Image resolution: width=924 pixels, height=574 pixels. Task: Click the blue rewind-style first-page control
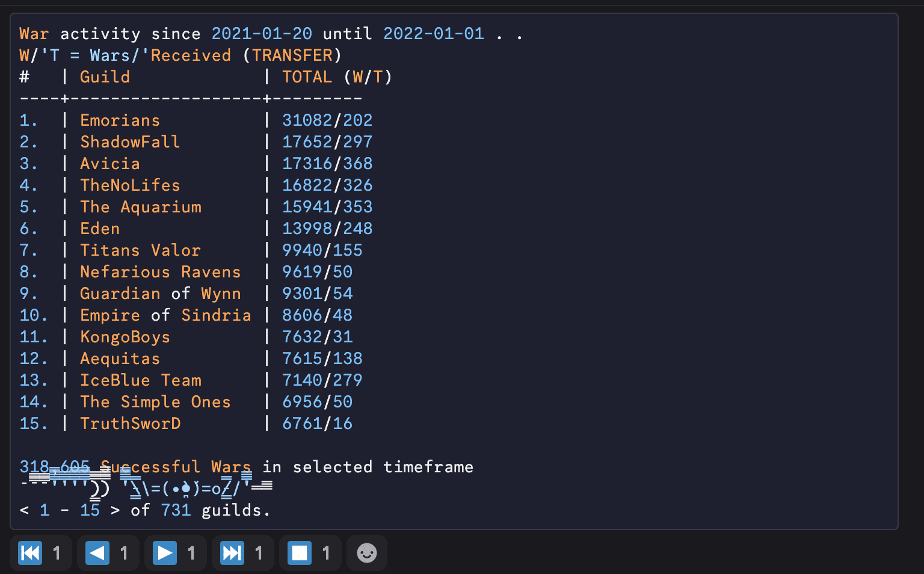click(x=30, y=552)
